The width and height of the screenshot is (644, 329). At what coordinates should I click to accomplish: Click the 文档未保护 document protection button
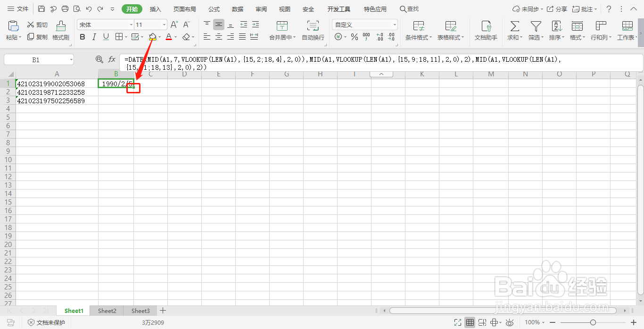click(x=46, y=322)
